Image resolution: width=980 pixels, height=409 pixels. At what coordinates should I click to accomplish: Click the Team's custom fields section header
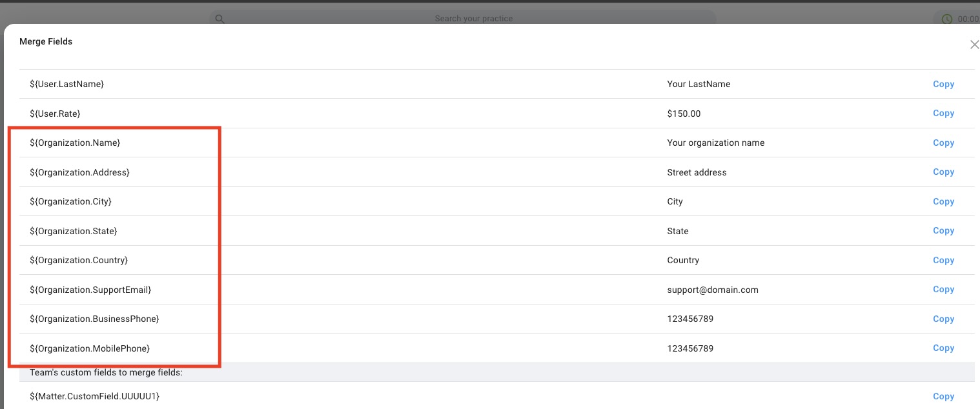[x=107, y=372]
